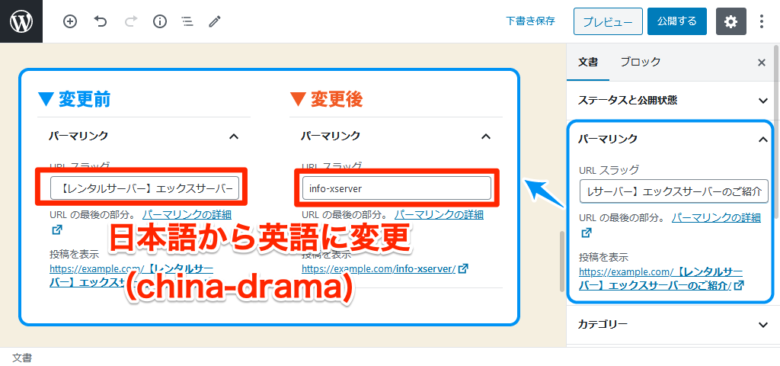
Task: Click the プレビュー button
Action: tap(608, 21)
